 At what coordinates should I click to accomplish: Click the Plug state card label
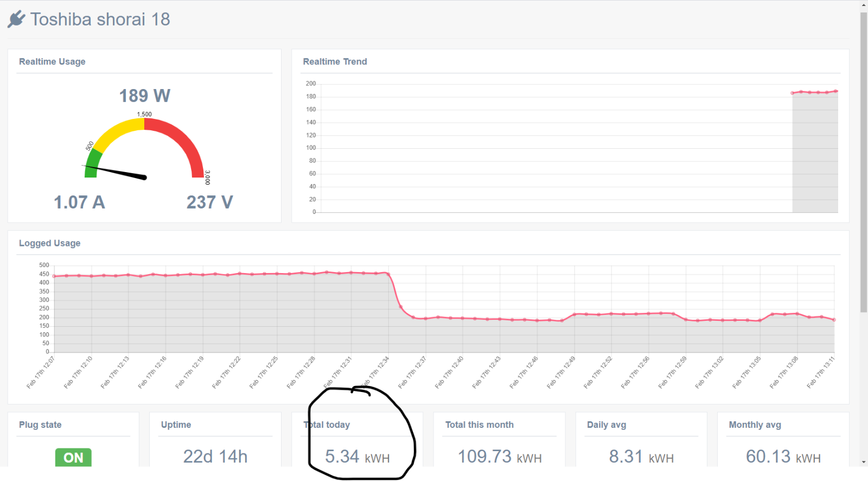coord(40,425)
